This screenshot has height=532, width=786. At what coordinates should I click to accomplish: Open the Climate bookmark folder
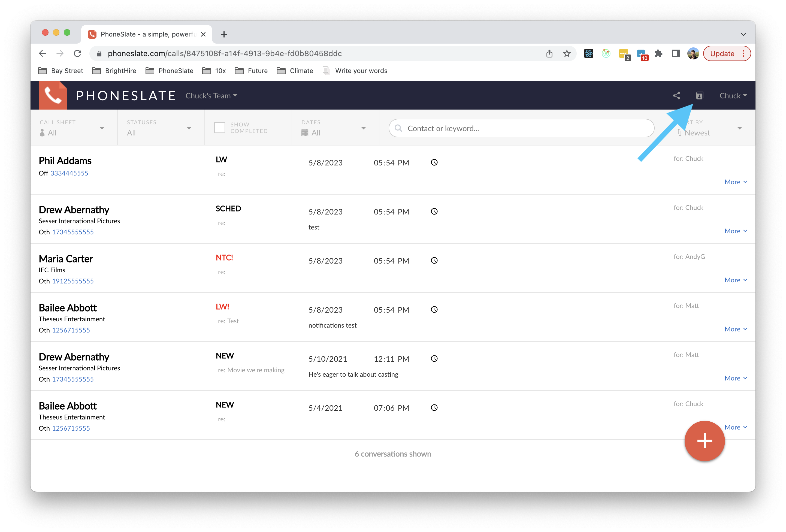point(295,71)
